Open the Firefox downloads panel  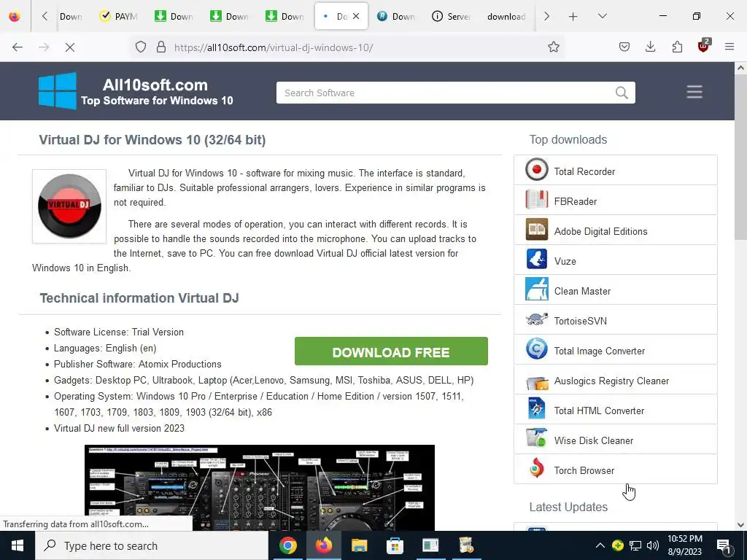pyautogui.click(x=650, y=47)
